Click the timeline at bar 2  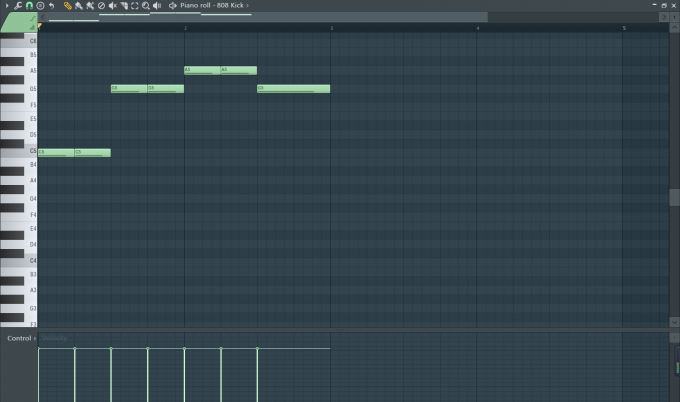coord(185,28)
